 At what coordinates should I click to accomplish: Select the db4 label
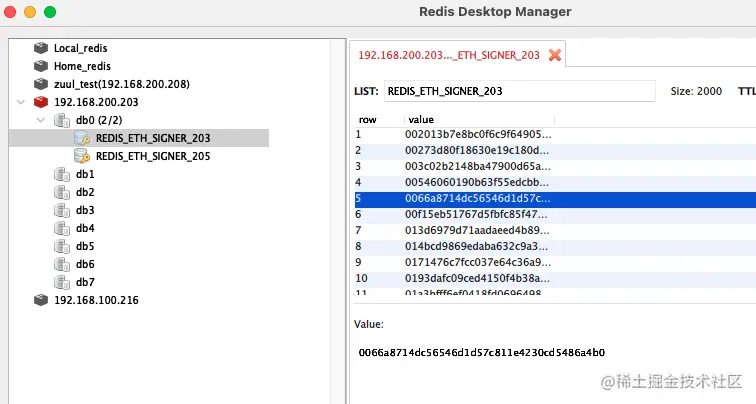click(85, 228)
